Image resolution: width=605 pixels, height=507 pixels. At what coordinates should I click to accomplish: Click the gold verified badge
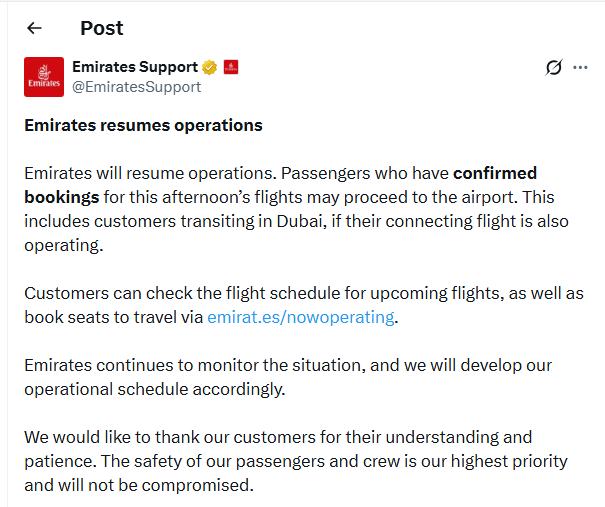[x=210, y=68]
